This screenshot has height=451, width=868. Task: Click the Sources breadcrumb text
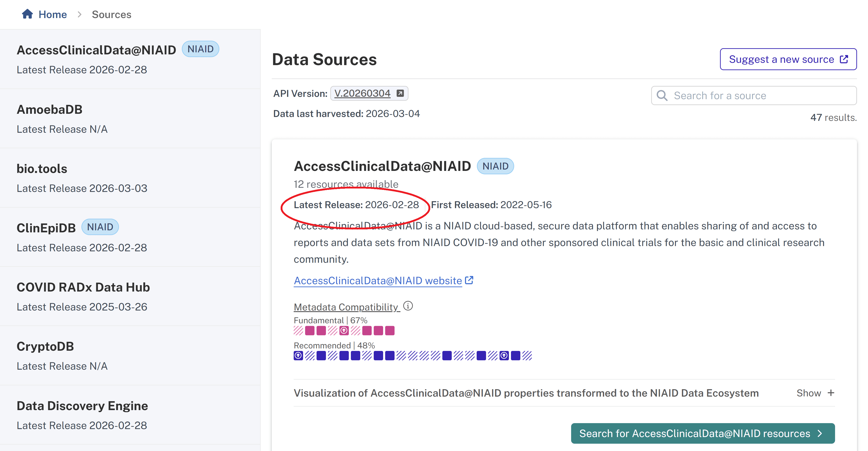click(112, 14)
